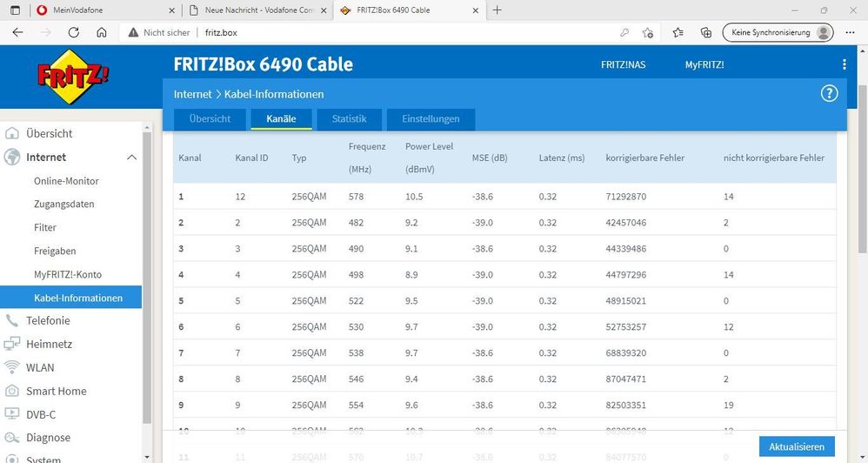Screen dimensions: 868x463
Task: Open the favorites list icon
Action: 678,33
